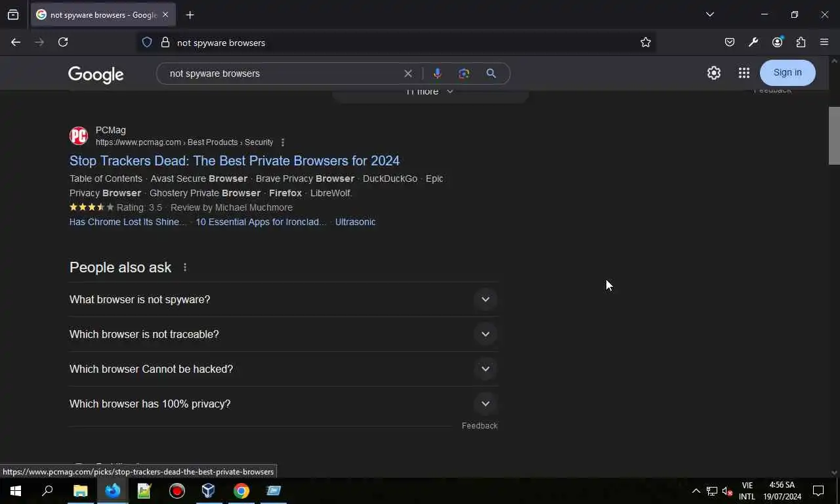Open volume control in system tray
The height and width of the screenshot is (504, 840).
pos(727,491)
